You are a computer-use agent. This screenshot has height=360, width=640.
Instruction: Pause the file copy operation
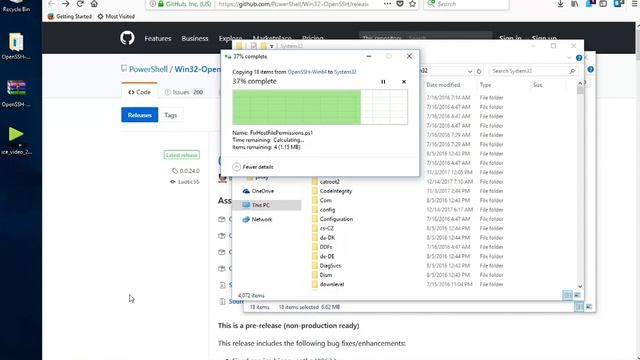pyautogui.click(x=383, y=82)
